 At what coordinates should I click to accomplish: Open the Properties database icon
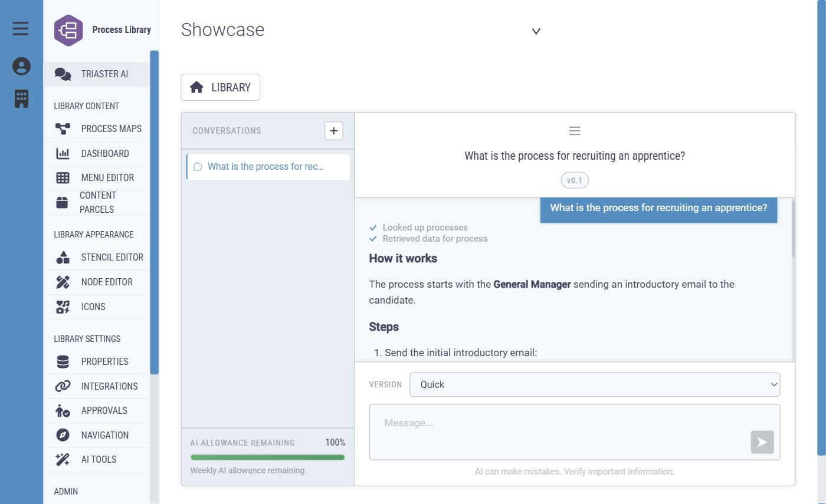pyautogui.click(x=63, y=361)
